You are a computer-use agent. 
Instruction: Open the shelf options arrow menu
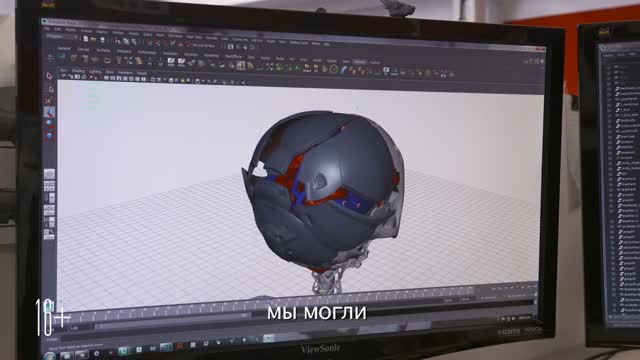pyautogui.click(x=51, y=58)
